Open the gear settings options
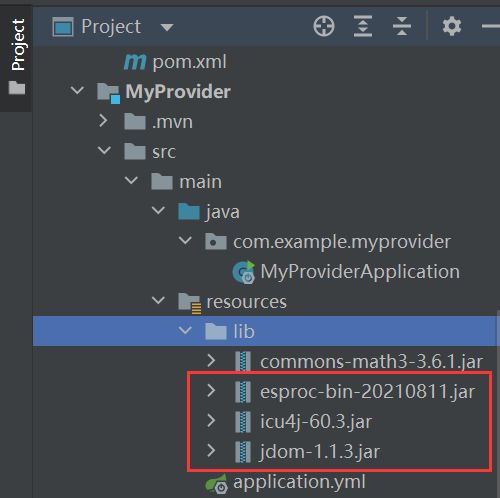Viewport: 500px width, 498px height. [452, 26]
